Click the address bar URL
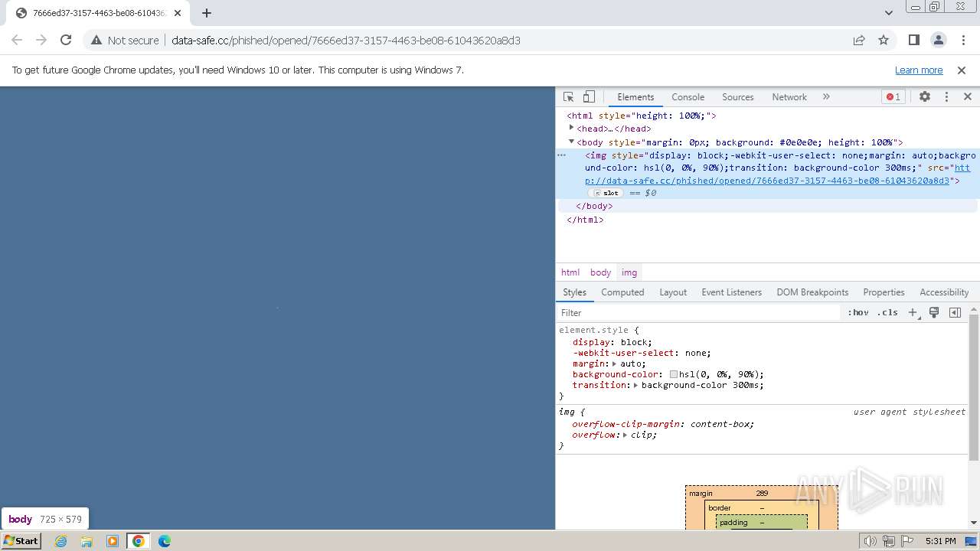Image resolution: width=980 pixels, height=551 pixels. [346, 41]
